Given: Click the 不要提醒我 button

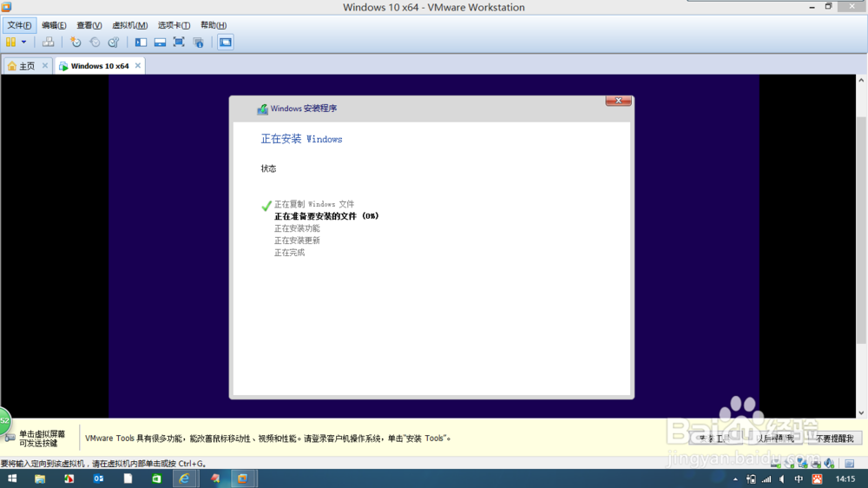Looking at the screenshot, I should click(x=834, y=439).
